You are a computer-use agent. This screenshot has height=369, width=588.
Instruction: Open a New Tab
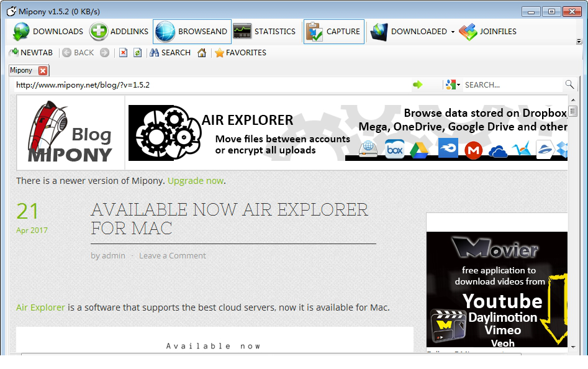point(31,53)
